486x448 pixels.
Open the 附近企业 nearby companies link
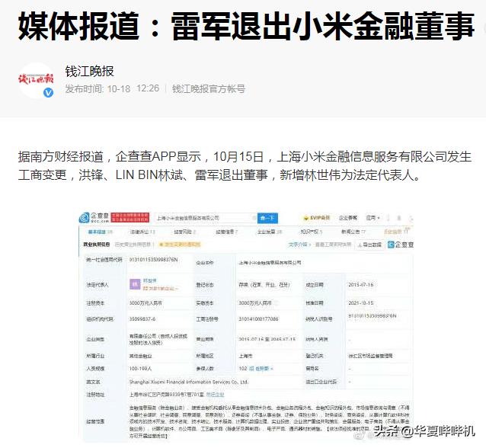(x=215, y=395)
